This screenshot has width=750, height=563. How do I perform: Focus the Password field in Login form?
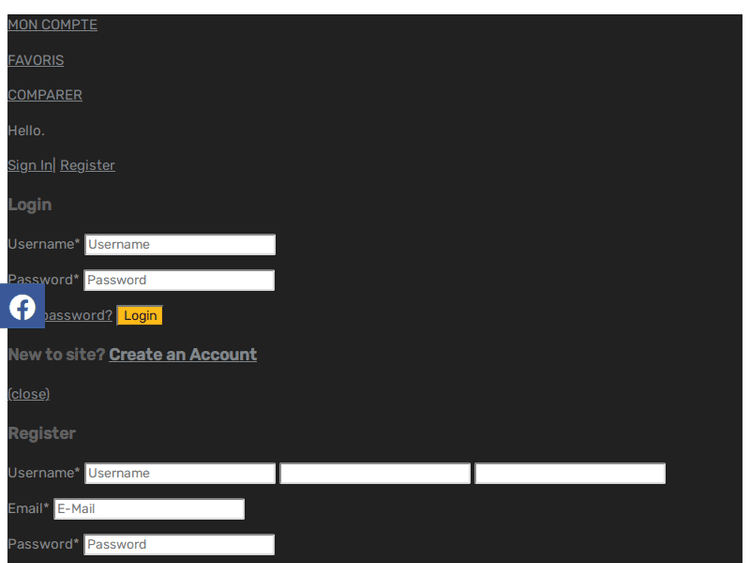pyautogui.click(x=179, y=281)
